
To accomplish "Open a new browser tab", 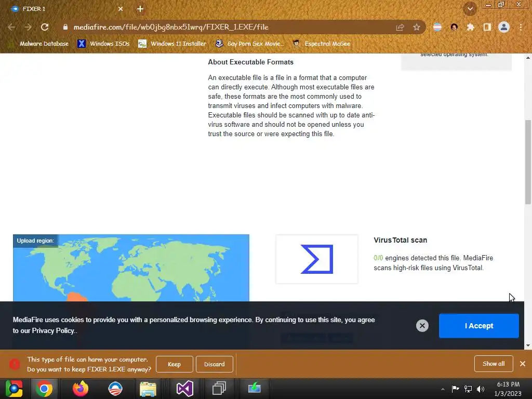I will (140, 9).
